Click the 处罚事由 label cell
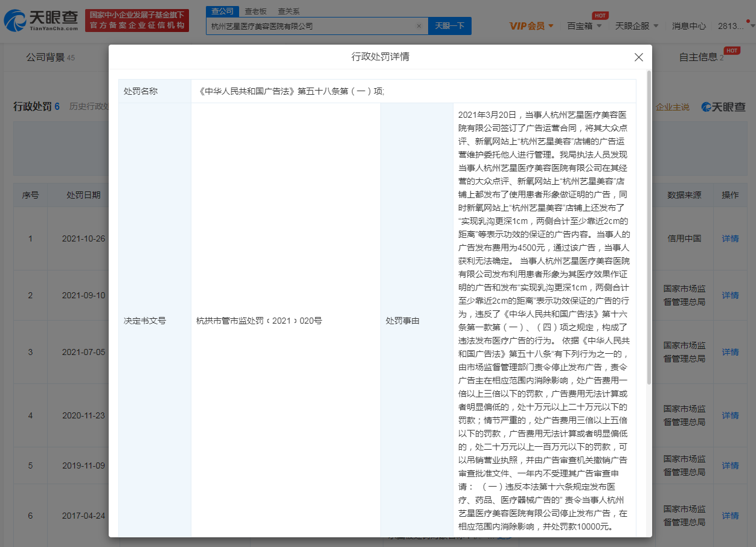This screenshot has height=547, width=756. pos(417,321)
